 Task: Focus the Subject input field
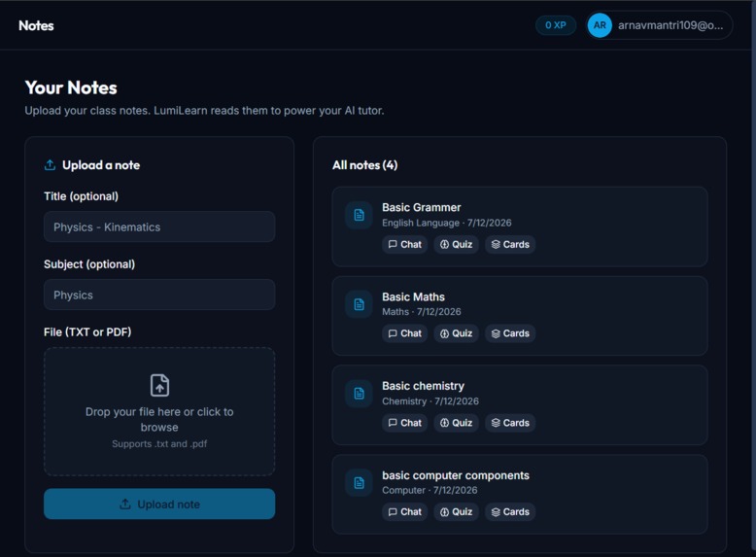pos(159,295)
